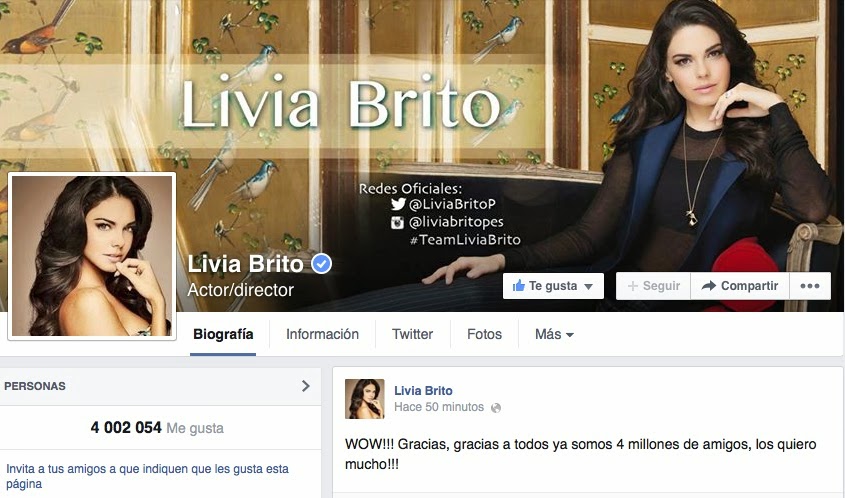Click the Instagram camera icon in cover
This screenshot has width=845, height=498.
point(397,222)
